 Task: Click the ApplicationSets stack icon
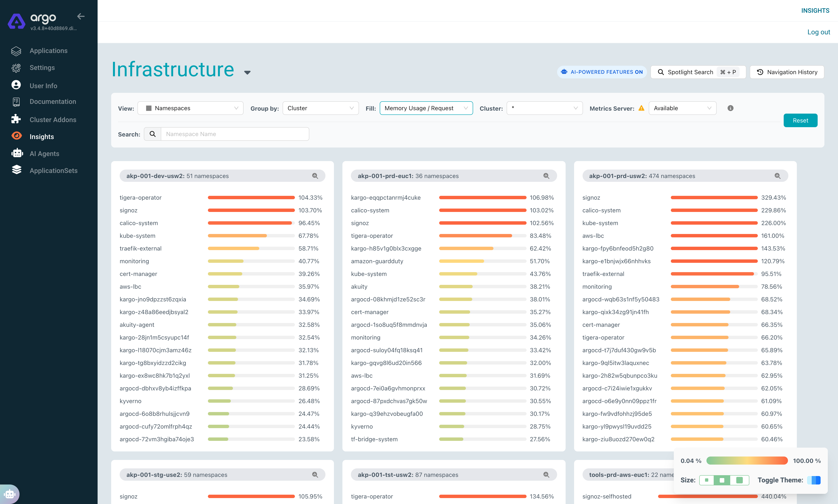point(17,170)
